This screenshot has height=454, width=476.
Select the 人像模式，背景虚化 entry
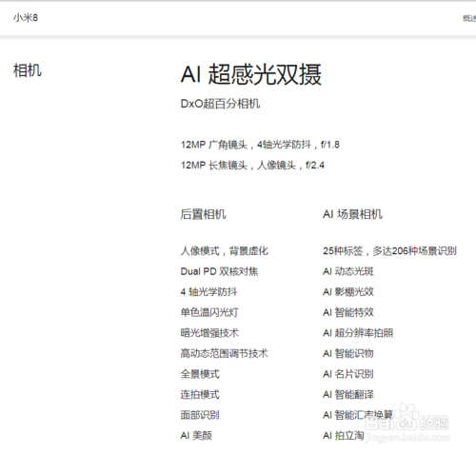225,251
